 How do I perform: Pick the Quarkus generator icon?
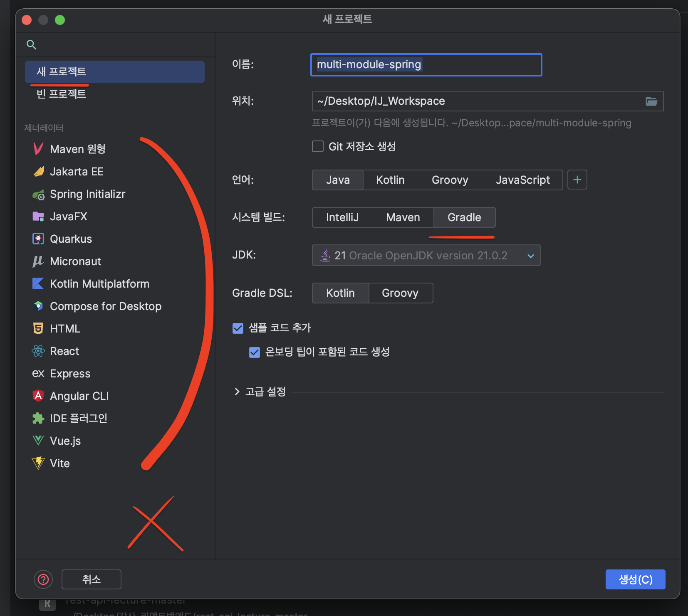pyautogui.click(x=38, y=239)
